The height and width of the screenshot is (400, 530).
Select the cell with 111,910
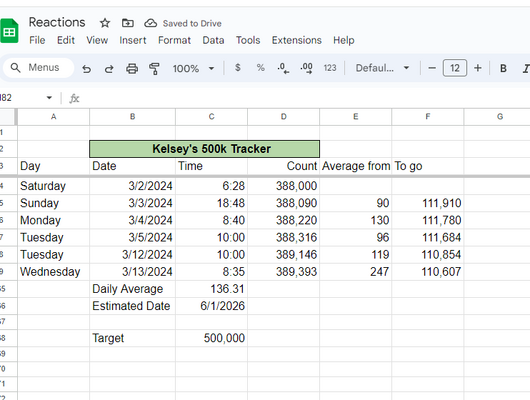pos(428,203)
